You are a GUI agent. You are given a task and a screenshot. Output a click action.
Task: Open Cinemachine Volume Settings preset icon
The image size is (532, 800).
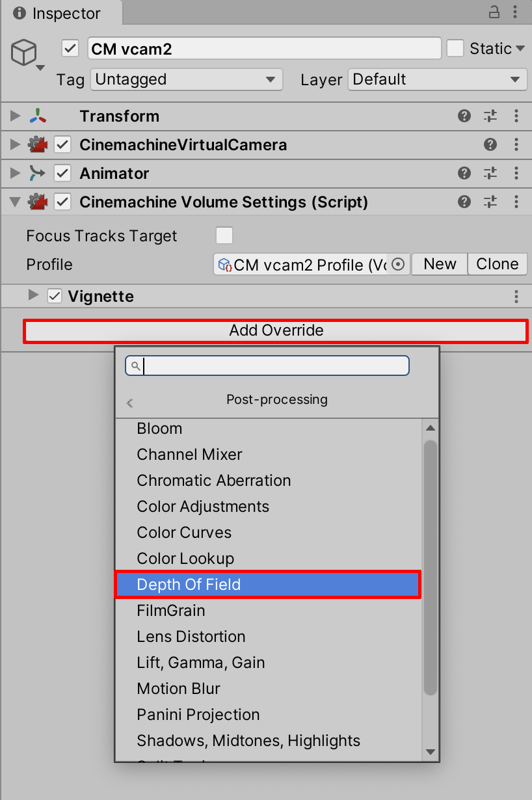point(490,202)
